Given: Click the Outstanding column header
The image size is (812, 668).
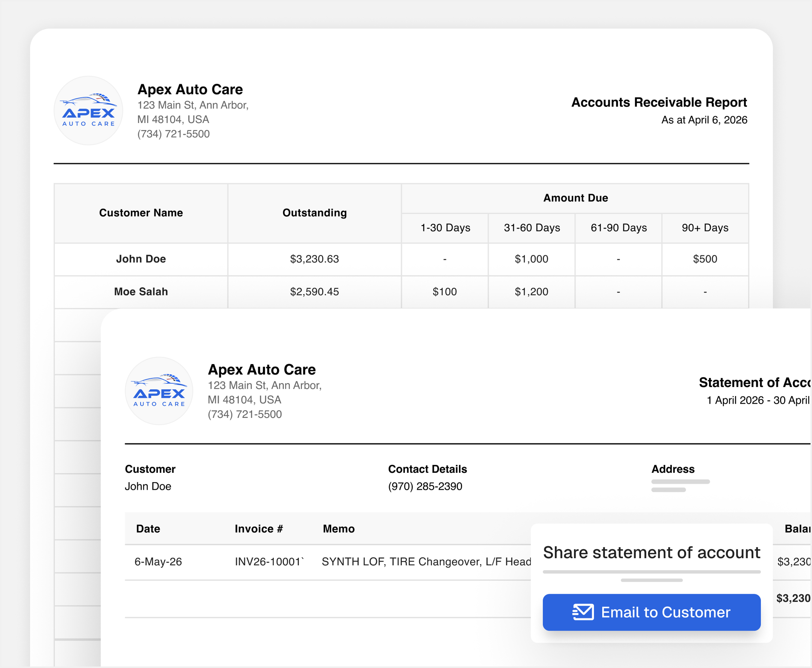Looking at the screenshot, I should click(314, 213).
